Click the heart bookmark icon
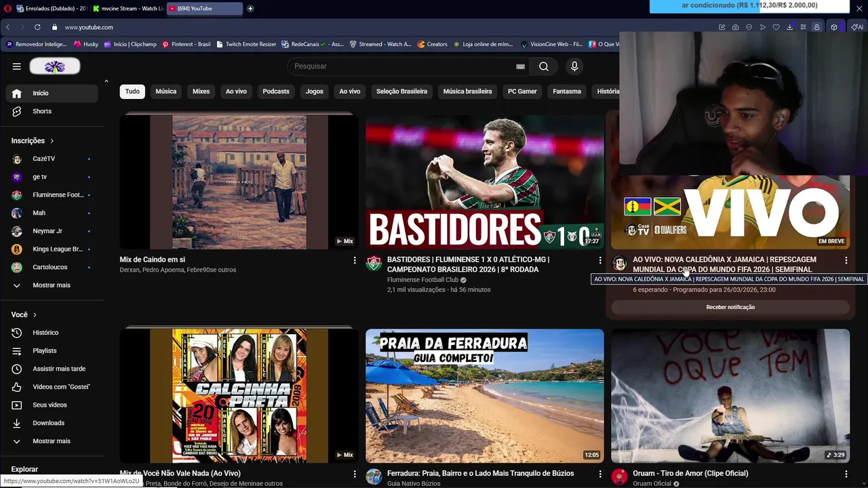The height and width of the screenshot is (488, 868). pyautogui.click(x=776, y=27)
